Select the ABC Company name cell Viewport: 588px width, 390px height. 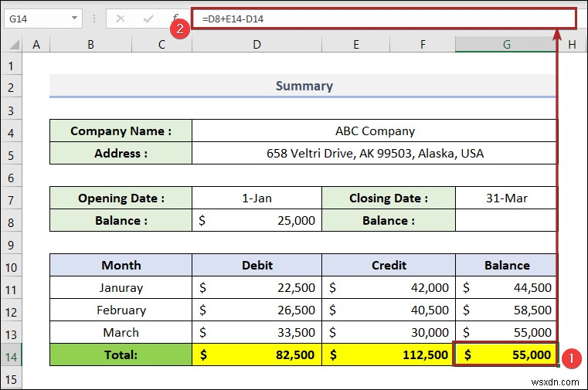point(375,131)
